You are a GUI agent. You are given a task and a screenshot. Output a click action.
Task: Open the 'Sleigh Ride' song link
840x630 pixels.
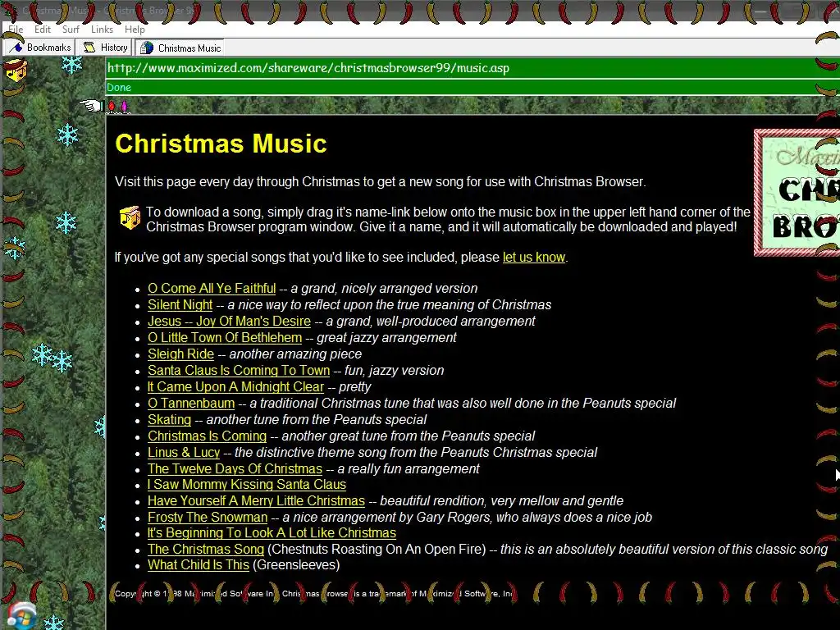181,354
